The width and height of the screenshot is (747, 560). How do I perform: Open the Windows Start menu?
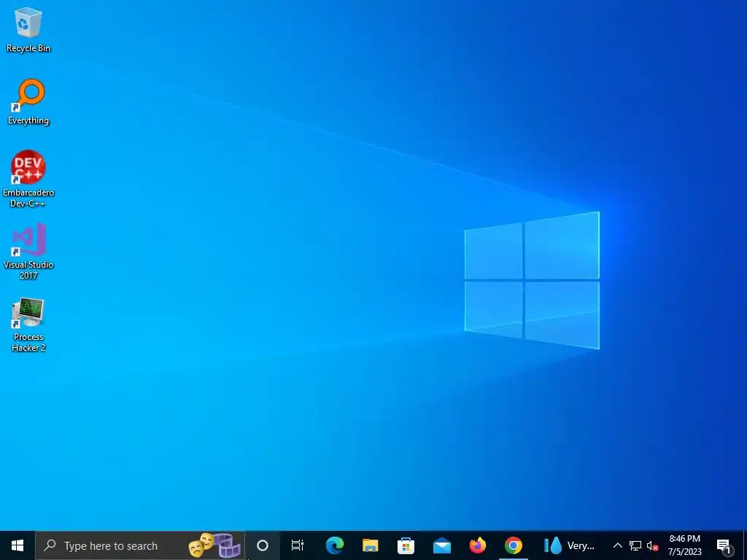pyautogui.click(x=18, y=545)
